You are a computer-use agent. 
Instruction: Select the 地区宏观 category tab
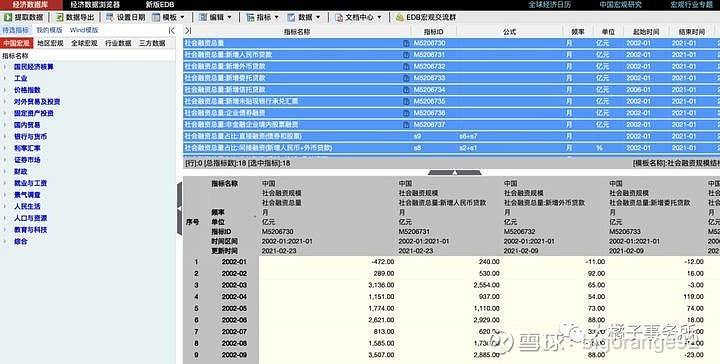50,43
